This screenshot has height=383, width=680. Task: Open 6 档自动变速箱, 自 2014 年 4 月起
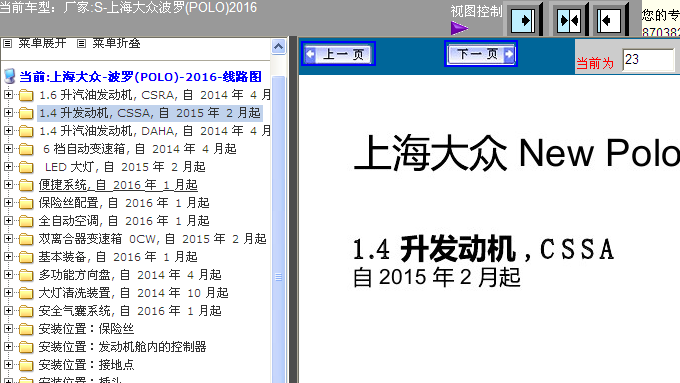140,149
